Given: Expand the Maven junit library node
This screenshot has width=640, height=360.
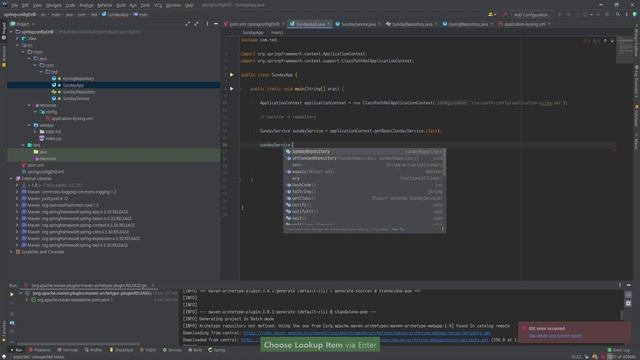Looking at the screenshot, I should [x=18, y=198].
